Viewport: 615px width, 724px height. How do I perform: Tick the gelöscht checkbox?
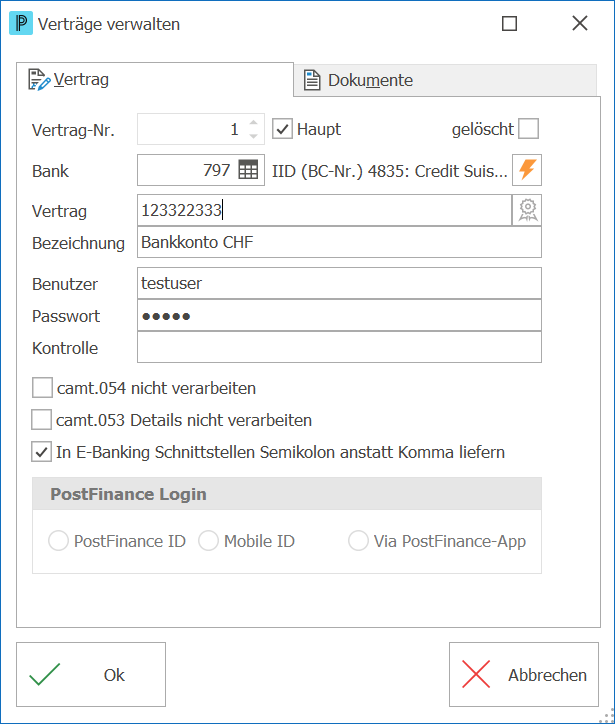(529, 128)
